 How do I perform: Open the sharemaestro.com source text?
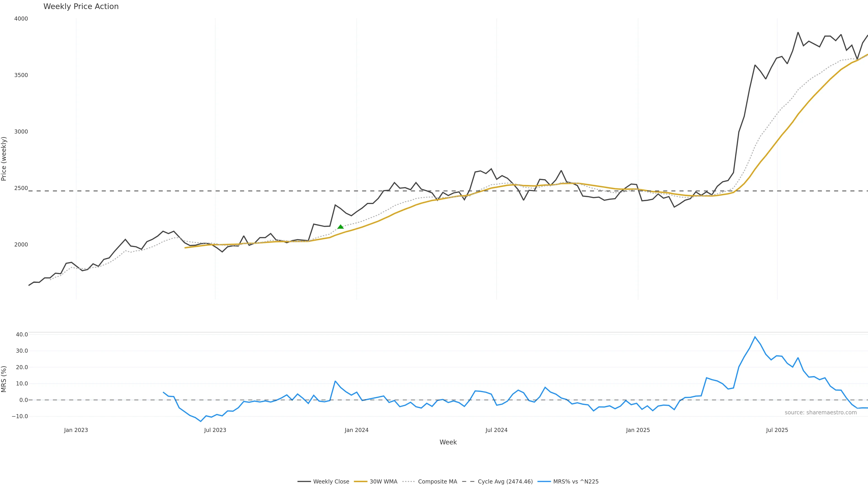click(x=821, y=413)
